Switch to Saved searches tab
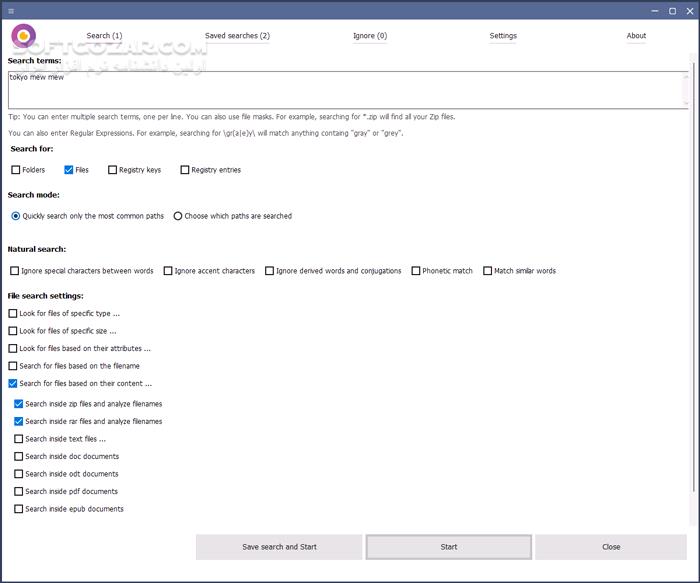 (x=237, y=36)
